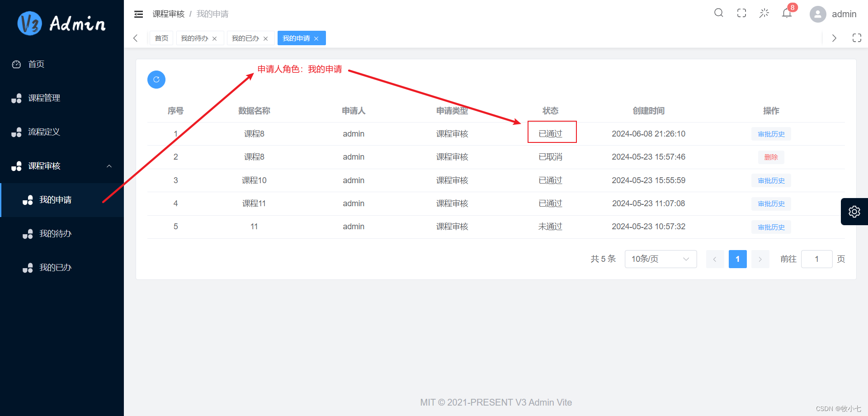Close the 我的申请 tab

click(x=316, y=38)
